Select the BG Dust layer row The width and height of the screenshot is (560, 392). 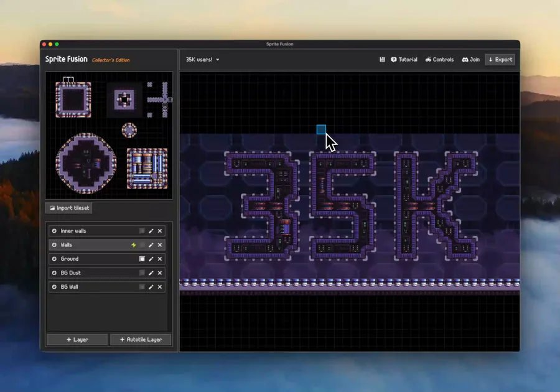click(107, 273)
